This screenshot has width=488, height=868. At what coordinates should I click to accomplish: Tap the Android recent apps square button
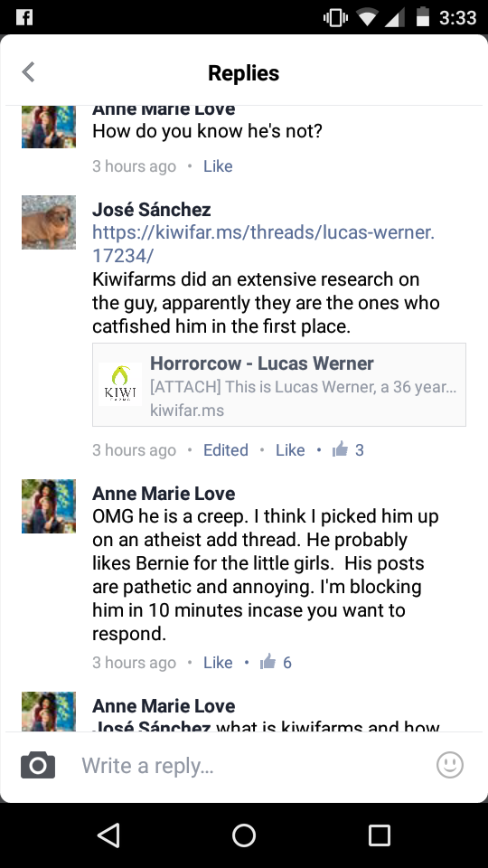(380, 835)
